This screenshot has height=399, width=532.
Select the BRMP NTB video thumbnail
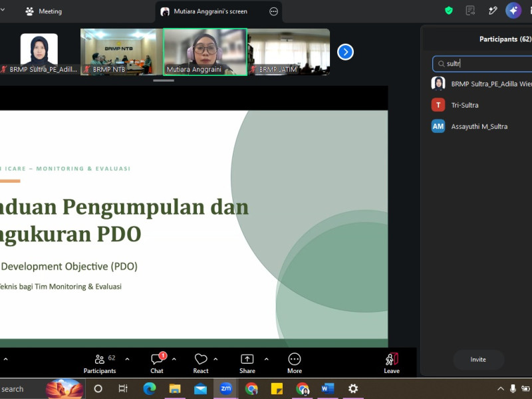tap(122, 52)
